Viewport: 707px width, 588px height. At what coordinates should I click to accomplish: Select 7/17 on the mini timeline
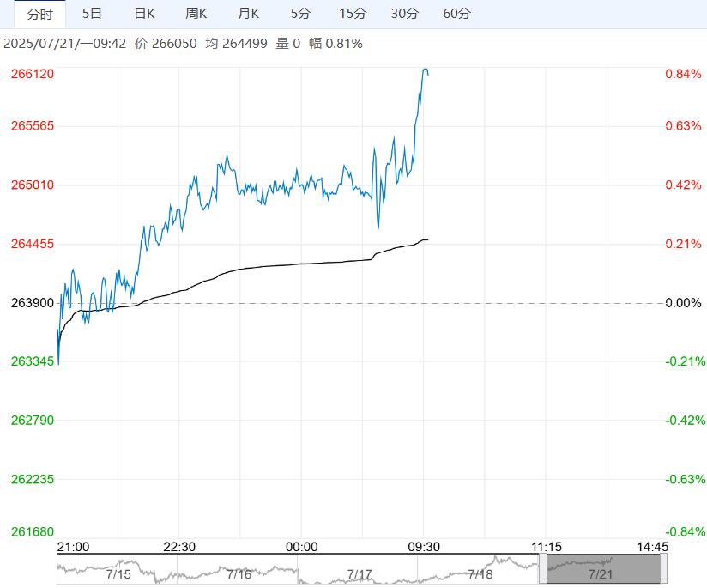click(360, 573)
